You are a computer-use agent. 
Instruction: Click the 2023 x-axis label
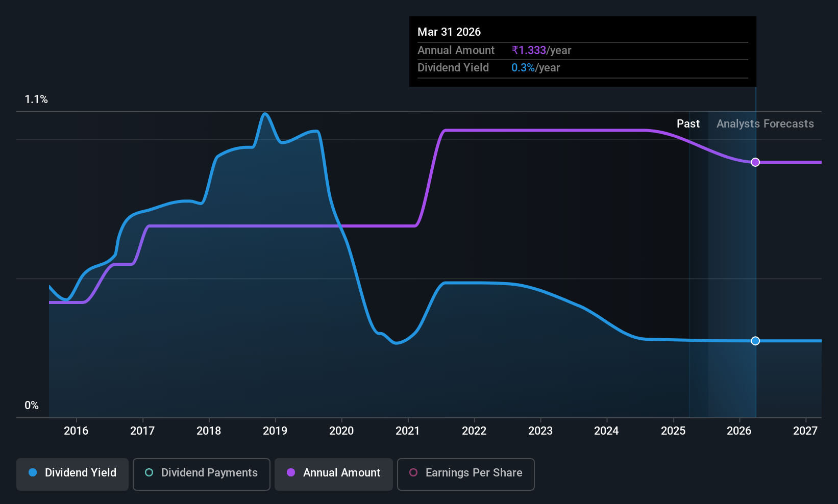tap(540, 431)
